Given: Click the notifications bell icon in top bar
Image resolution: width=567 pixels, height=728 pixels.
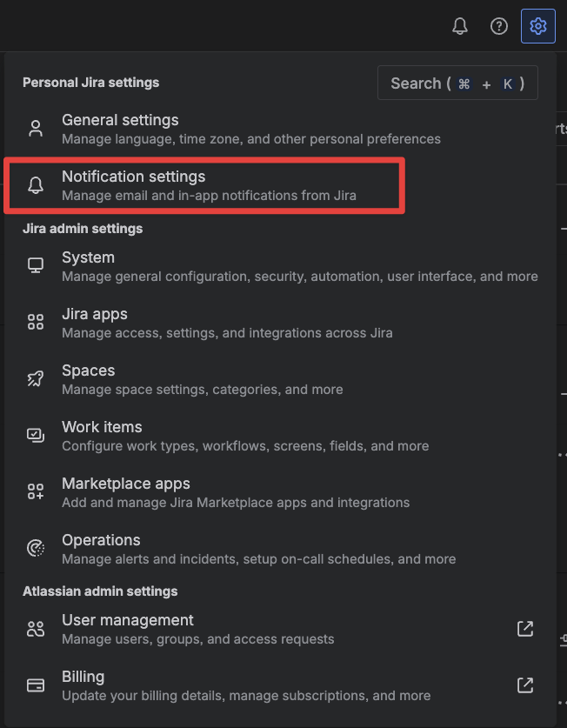Looking at the screenshot, I should pos(460,26).
